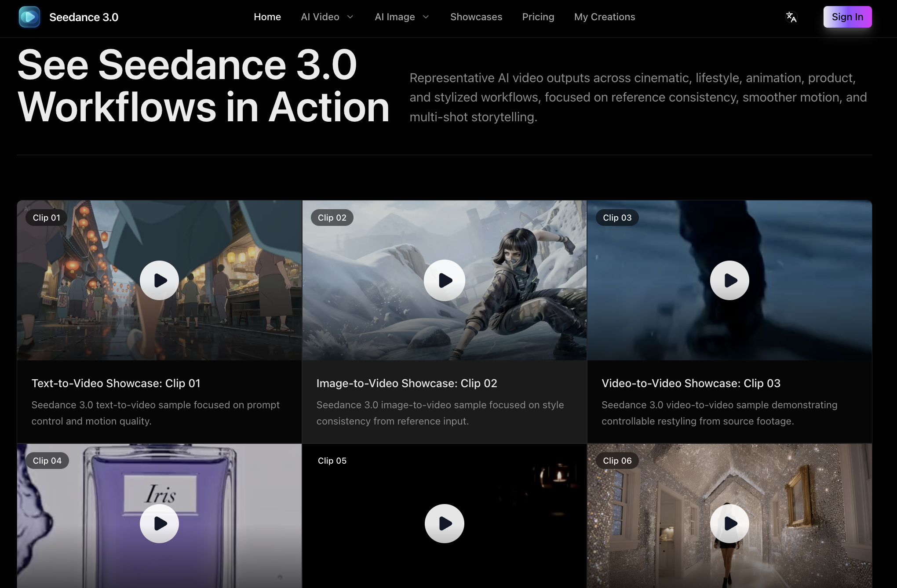Click the Clip 06 badge label
The height and width of the screenshot is (588, 897).
[x=617, y=461]
